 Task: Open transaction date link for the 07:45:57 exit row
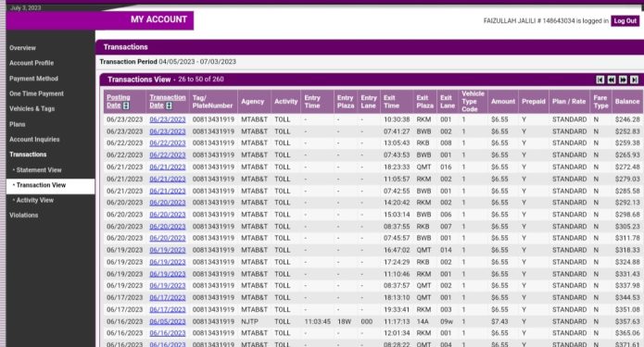(168, 239)
